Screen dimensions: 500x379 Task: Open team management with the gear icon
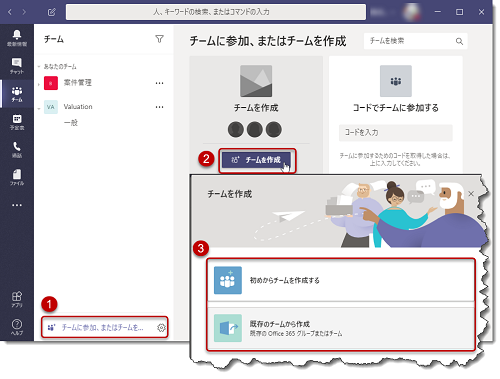click(161, 328)
